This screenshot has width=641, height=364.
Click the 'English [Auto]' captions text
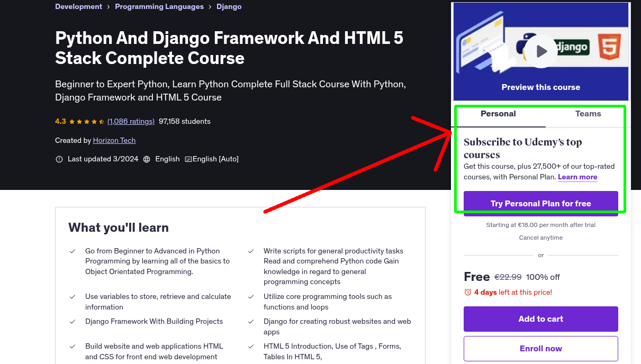coord(215,159)
